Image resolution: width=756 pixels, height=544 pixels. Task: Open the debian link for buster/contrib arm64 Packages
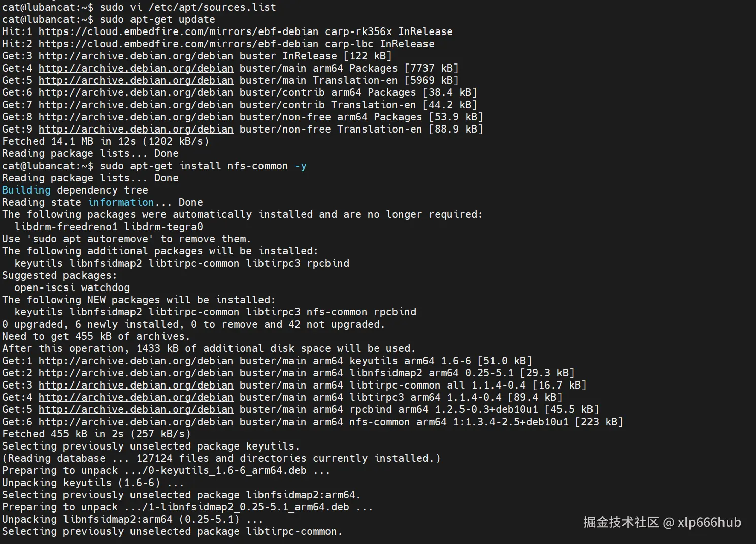tap(136, 92)
